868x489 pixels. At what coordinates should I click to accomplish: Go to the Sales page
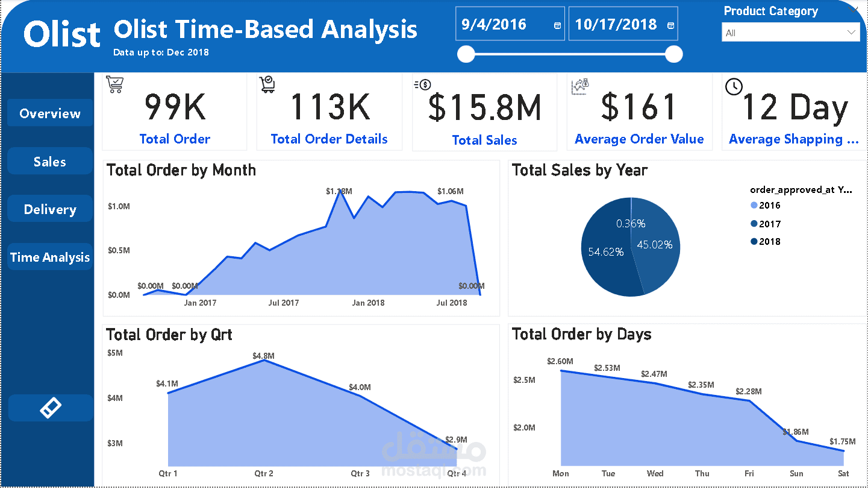coord(50,162)
